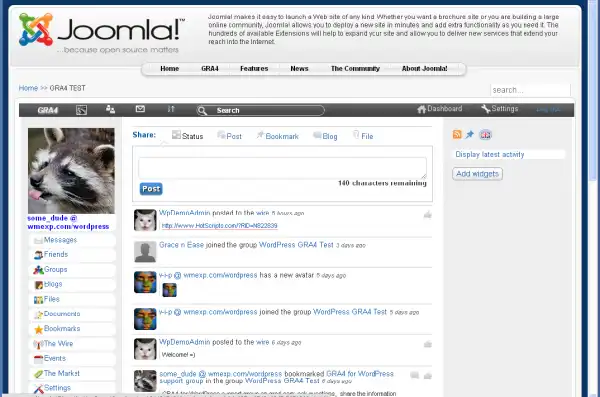Screen dimensions: 600x397
Task: Click the some_dude @ wmexp.com/wordpress profile name
Action: click(68, 222)
